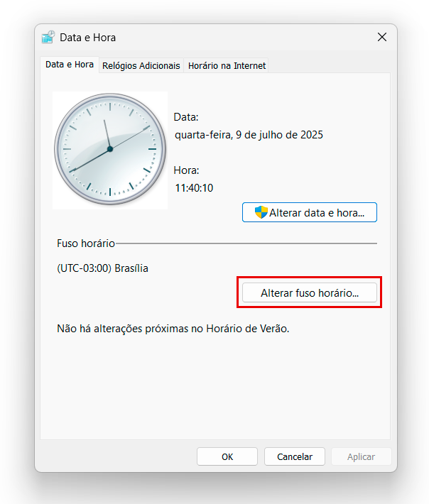429x504 pixels.
Task: Click the date text quarta-feira, 9 de julho
Action: pos(249,134)
